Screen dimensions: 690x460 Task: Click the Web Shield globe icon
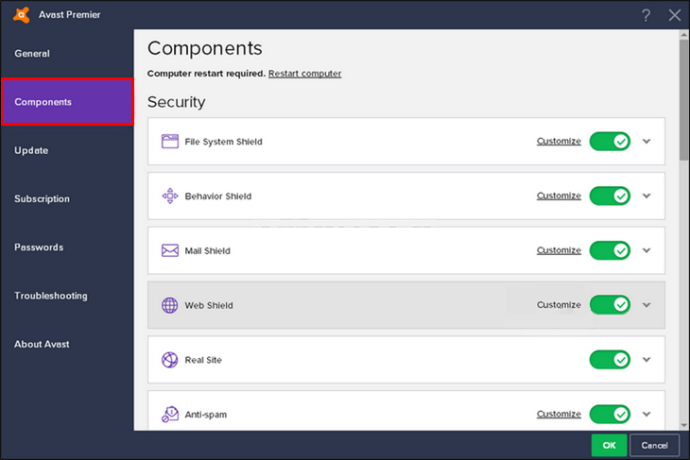point(170,305)
